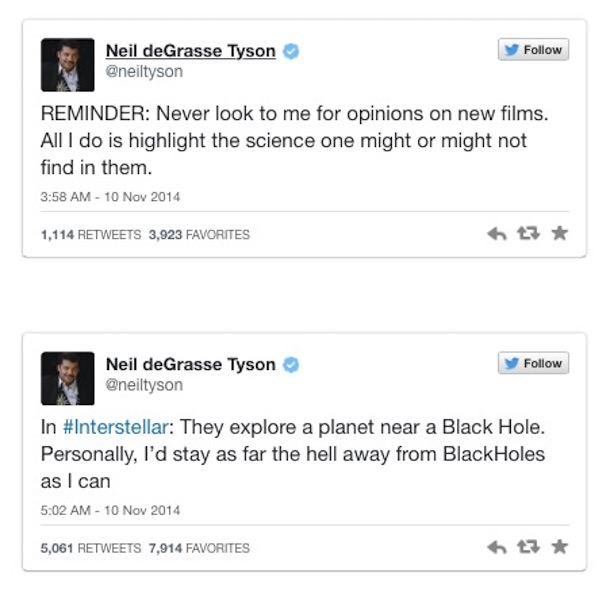
Task: Open the 5:02 AM timestamp link
Action: pos(111,510)
